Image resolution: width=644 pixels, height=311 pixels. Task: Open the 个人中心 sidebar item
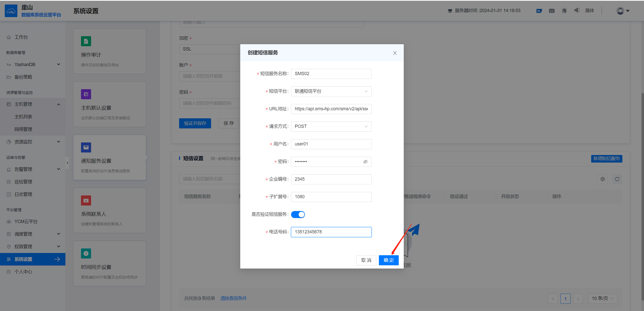coord(23,272)
